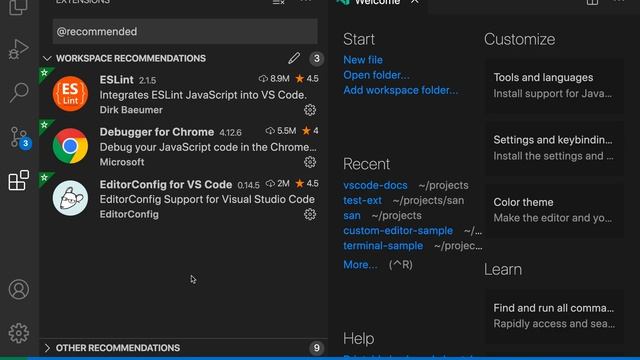Viewport: 640px width, 360px height.
Task: Click the @recommended search field
Action: [185, 31]
